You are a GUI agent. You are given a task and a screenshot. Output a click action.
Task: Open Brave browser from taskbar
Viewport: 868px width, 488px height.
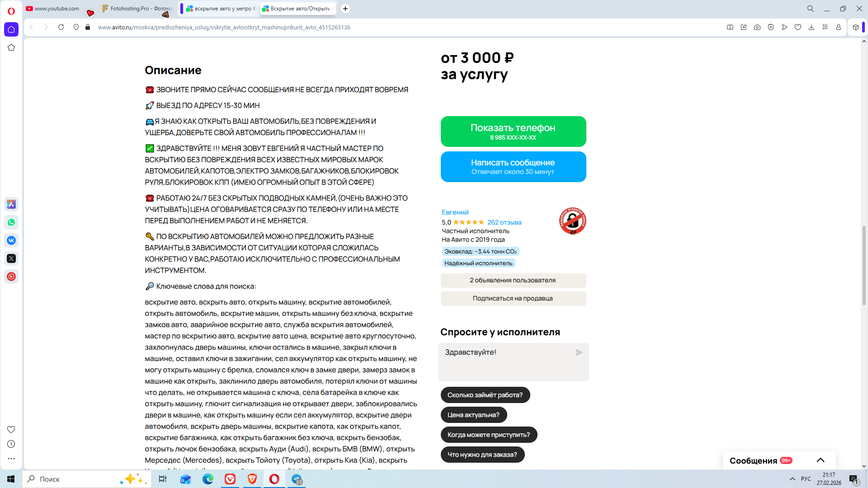(252, 479)
